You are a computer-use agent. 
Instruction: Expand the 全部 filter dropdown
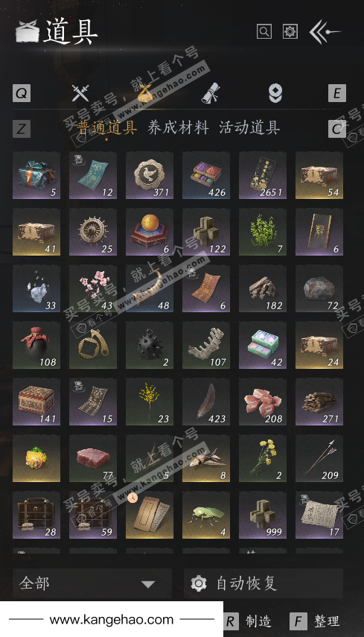[x=92, y=583]
